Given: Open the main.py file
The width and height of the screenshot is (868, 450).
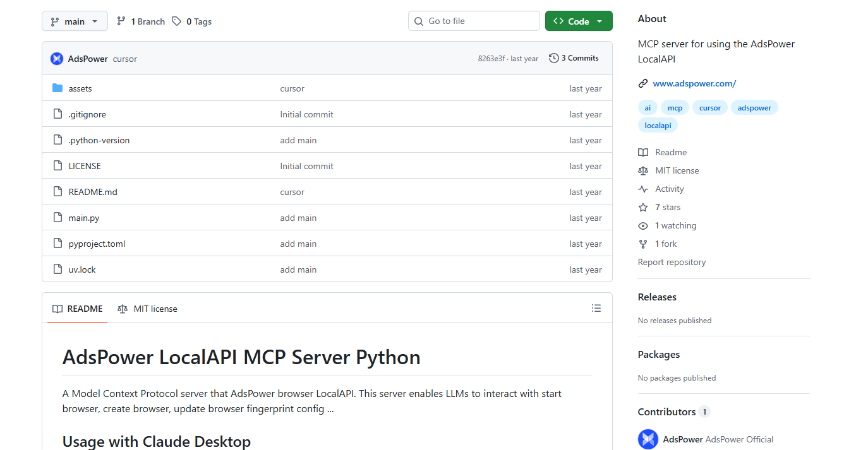Looking at the screenshot, I should 84,218.
